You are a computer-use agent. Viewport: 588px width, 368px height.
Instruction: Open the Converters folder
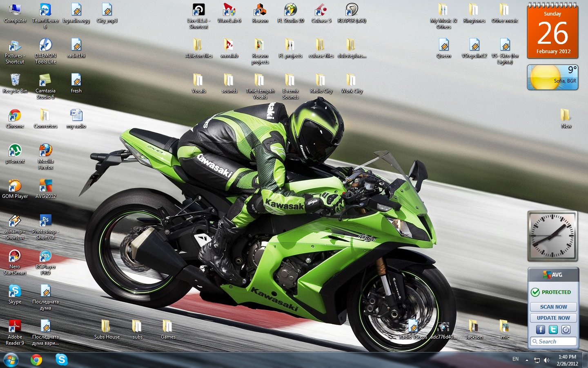45,119
